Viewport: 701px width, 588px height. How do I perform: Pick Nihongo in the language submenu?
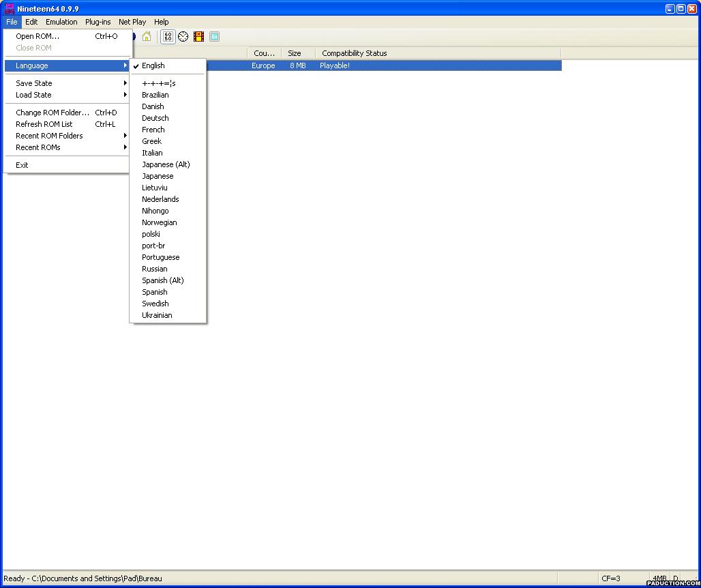[168, 211]
